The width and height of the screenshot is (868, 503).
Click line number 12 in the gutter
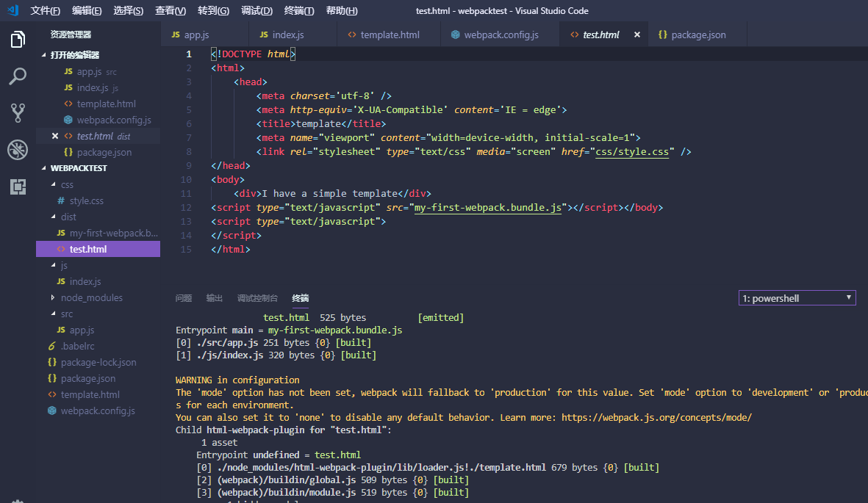click(x=186, y=208)
